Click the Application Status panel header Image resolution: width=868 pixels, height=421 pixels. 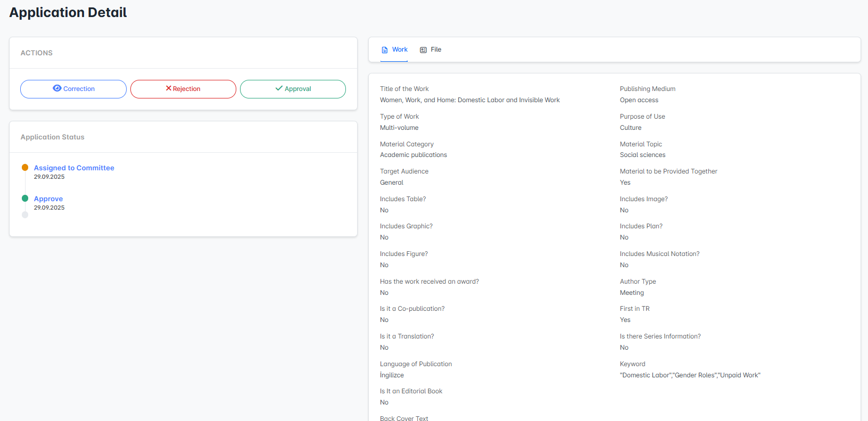53,137
